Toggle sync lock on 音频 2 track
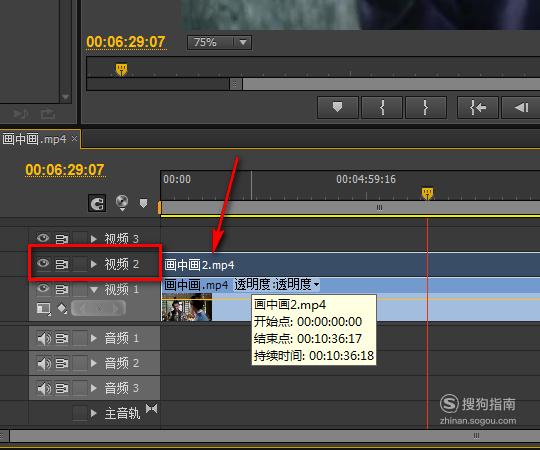 pyautogui.click(x=62, y=363)
